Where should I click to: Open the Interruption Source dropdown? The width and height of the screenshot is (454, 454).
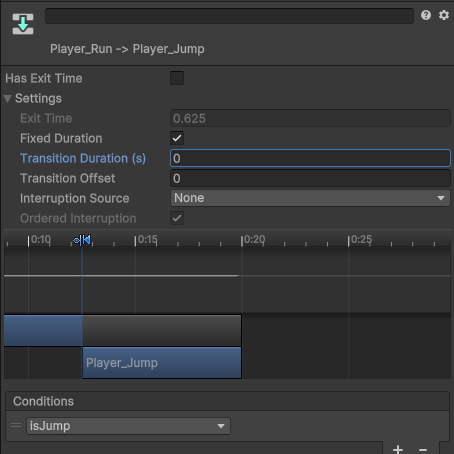point(310,198)
